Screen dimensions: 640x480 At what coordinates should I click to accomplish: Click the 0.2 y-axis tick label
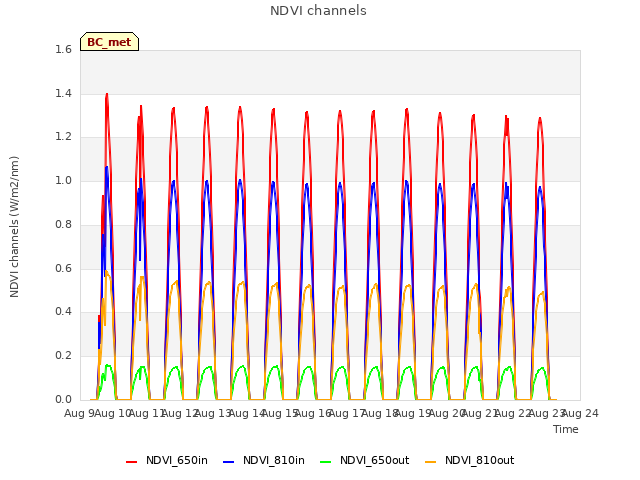[x=63, y=356]
